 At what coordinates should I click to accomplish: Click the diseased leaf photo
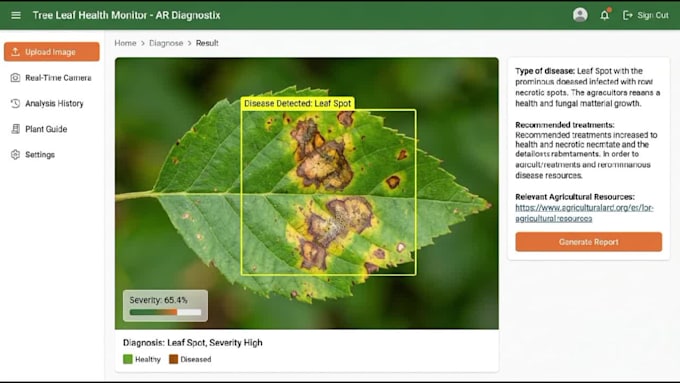[x=307, y=193]
